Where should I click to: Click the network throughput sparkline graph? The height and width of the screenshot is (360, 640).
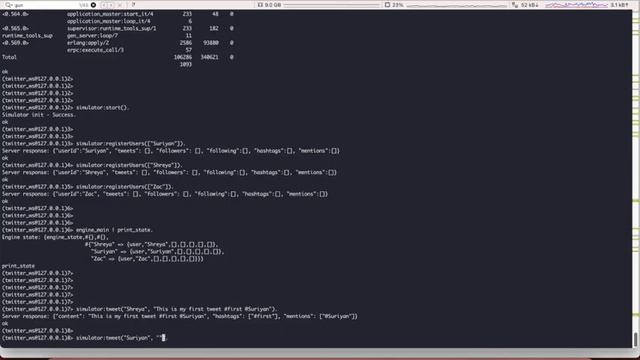[x=576, y=5]
